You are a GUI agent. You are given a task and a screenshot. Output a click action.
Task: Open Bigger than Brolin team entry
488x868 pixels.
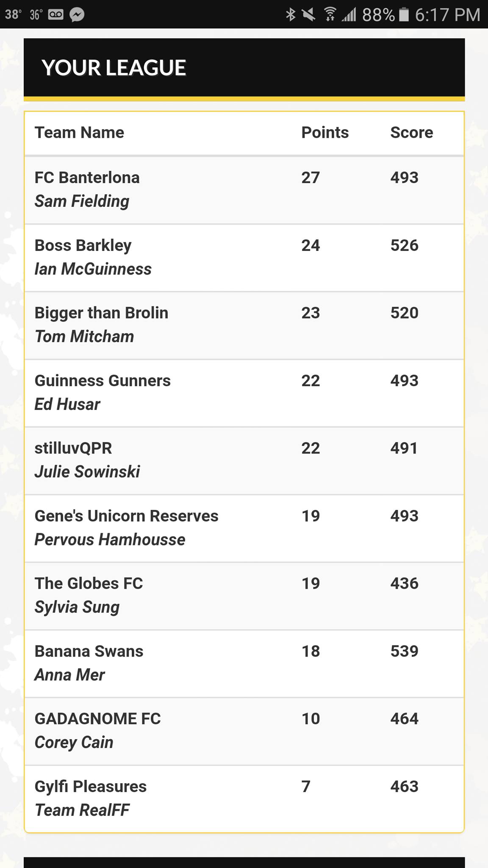click(244, 325)
